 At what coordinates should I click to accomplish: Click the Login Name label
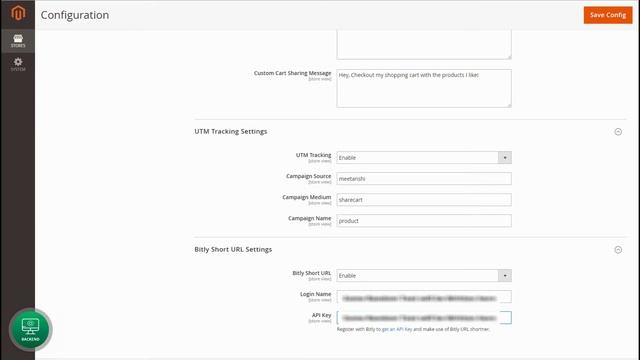[316, 294]
